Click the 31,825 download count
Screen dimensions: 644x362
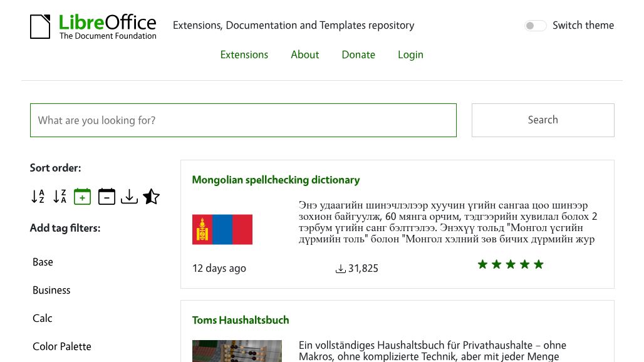363,269
